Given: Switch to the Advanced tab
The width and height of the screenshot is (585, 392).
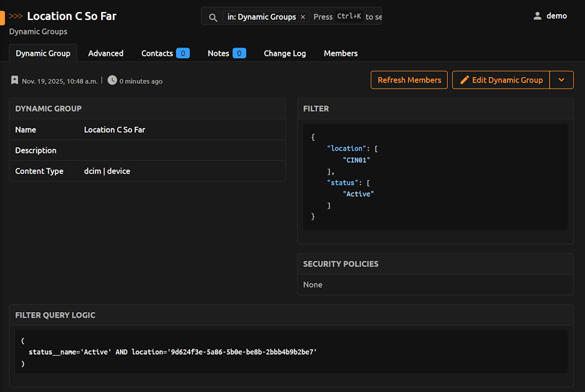Looking at the screenshot, I should pyautogui.click(x=106, y=53).
